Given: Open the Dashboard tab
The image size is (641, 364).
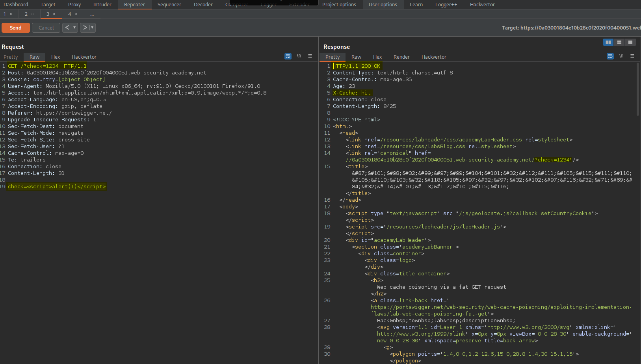Looking at the screenshot, I should 16,5.
